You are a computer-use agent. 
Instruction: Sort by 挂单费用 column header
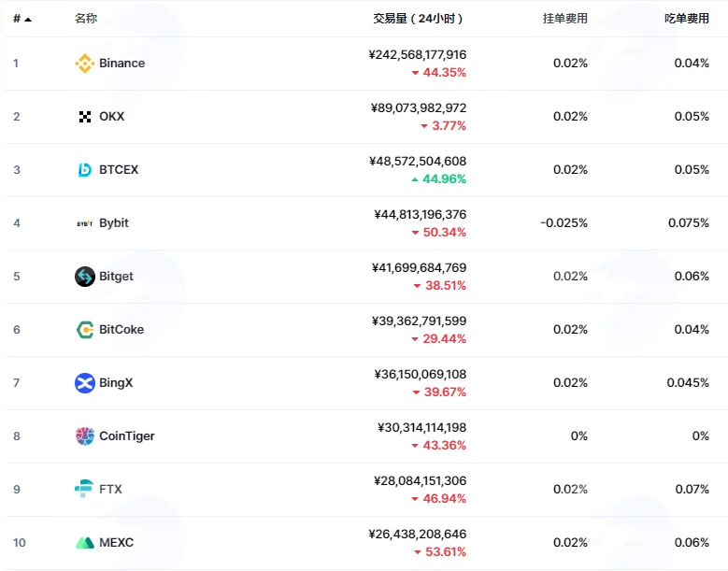[565, 19]
